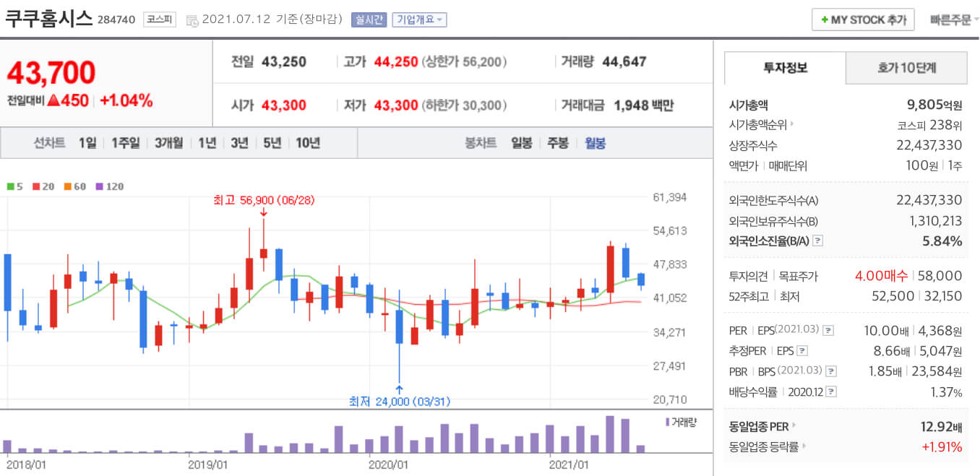Click the purple 거래량 volume legend

click(x=681, y=422)
